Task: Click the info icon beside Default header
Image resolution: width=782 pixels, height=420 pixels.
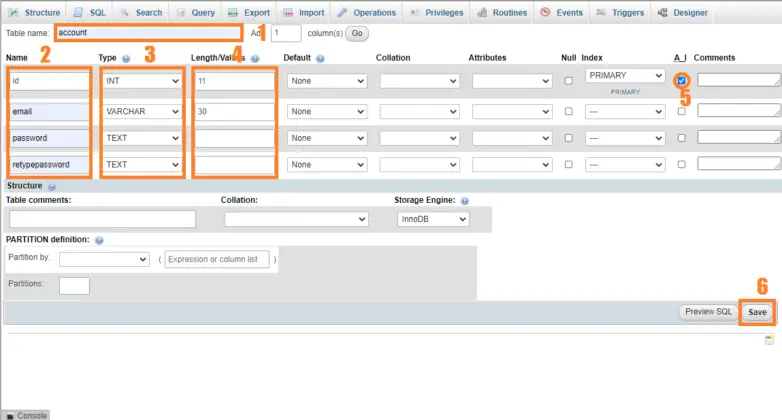Action: (320, 58)
